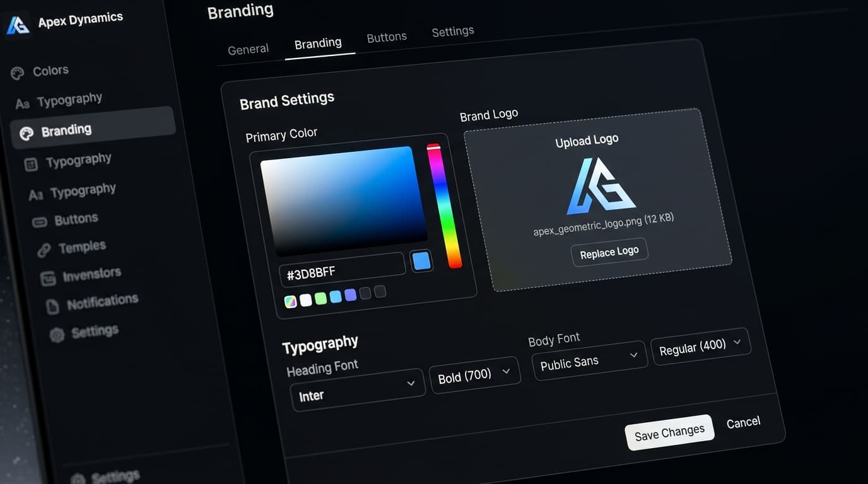Image resolution: width=868 pixels, height=484 pixels.
Task: Open Typography entry with the square grid icon
Action: pos(67,162)
